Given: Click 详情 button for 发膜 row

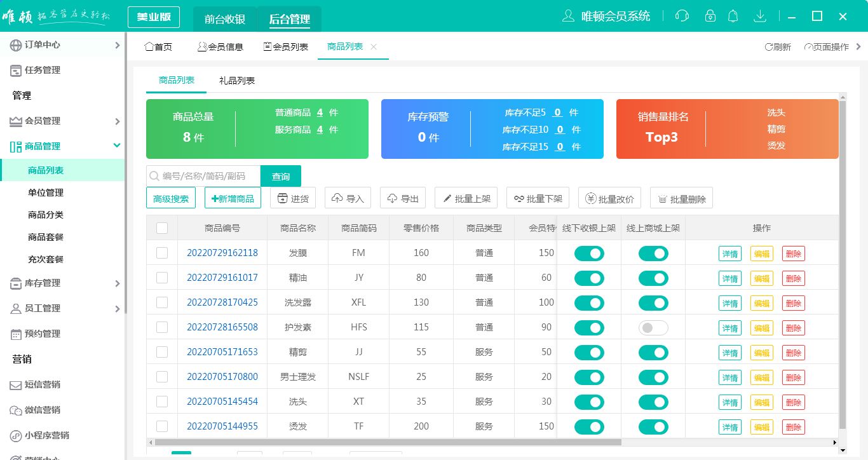Looking at the screenshot, I should tap(730, 254).
